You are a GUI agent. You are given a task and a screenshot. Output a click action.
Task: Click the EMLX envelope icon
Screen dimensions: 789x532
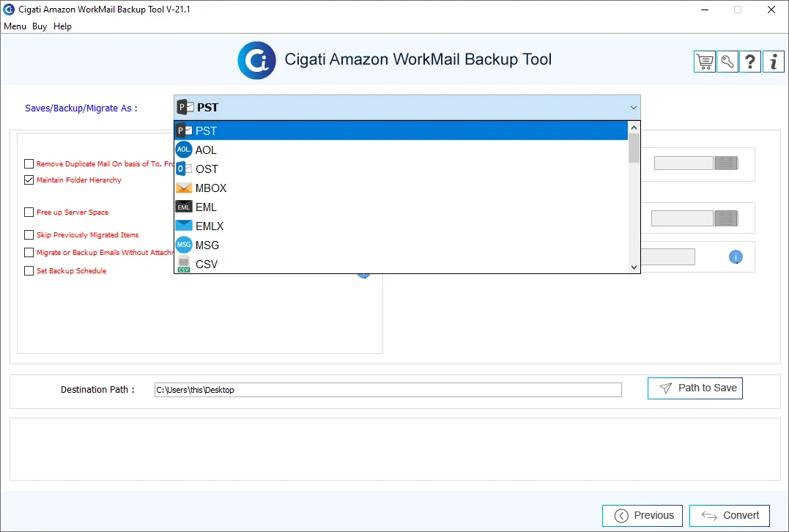(x=184, y=226)
